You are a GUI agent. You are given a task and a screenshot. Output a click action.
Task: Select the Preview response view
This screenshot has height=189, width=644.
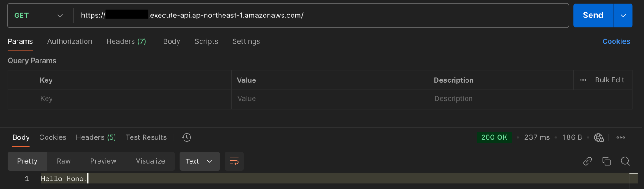pos(103,161)
